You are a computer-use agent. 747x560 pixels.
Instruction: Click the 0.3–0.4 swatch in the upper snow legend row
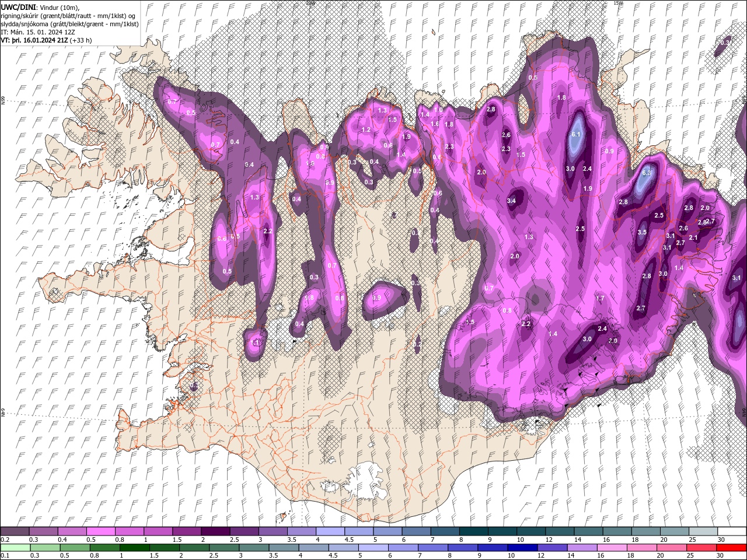[x=44, y=531]
